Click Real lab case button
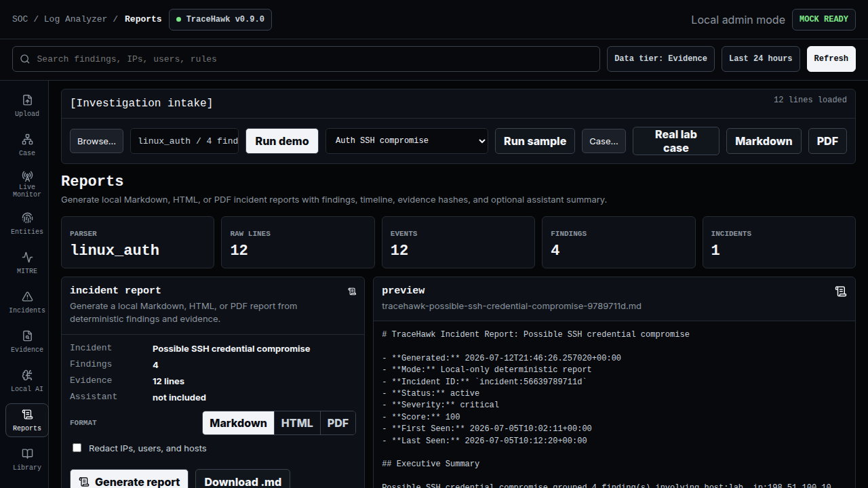 (676, 141)
